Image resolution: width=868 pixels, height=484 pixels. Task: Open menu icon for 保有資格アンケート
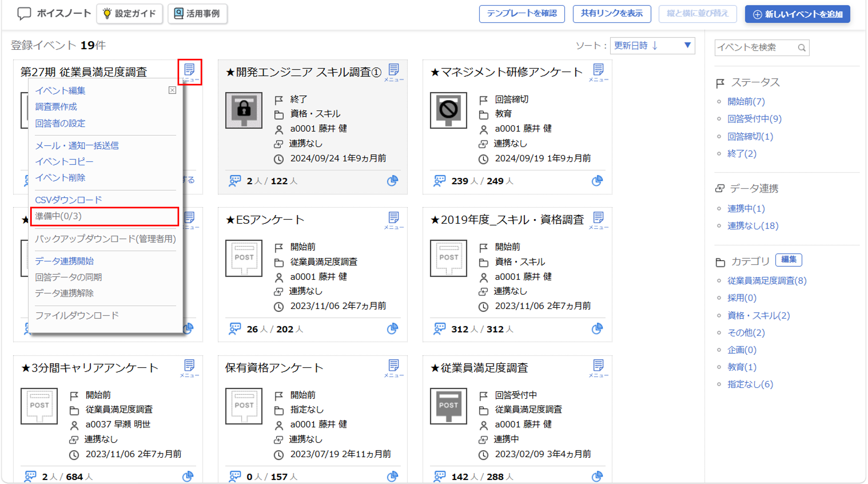394,368
